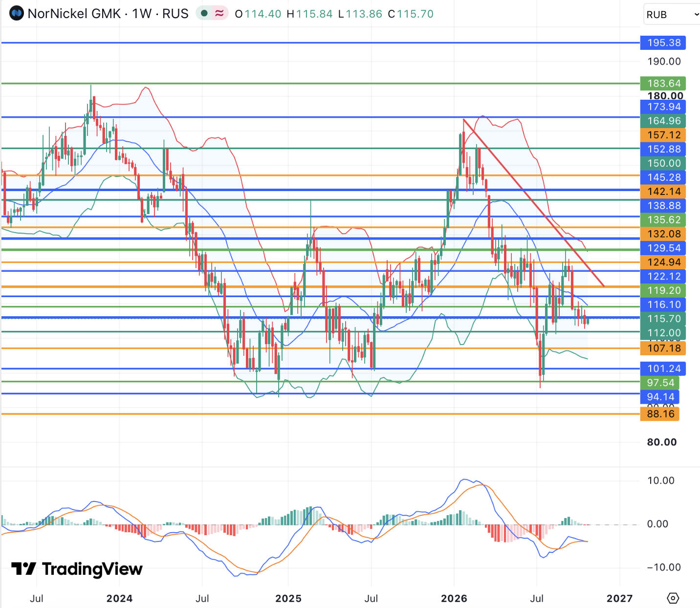Click the orange 157.12 price label
The height and width of the screenshot is (608, 700).
[663, 135]
